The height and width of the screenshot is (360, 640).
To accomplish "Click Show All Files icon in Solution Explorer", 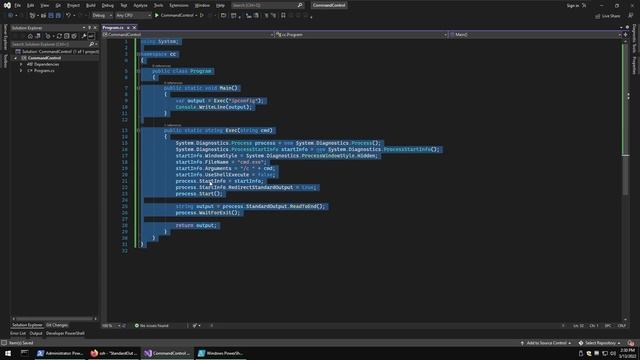I will tap(74, 36).
